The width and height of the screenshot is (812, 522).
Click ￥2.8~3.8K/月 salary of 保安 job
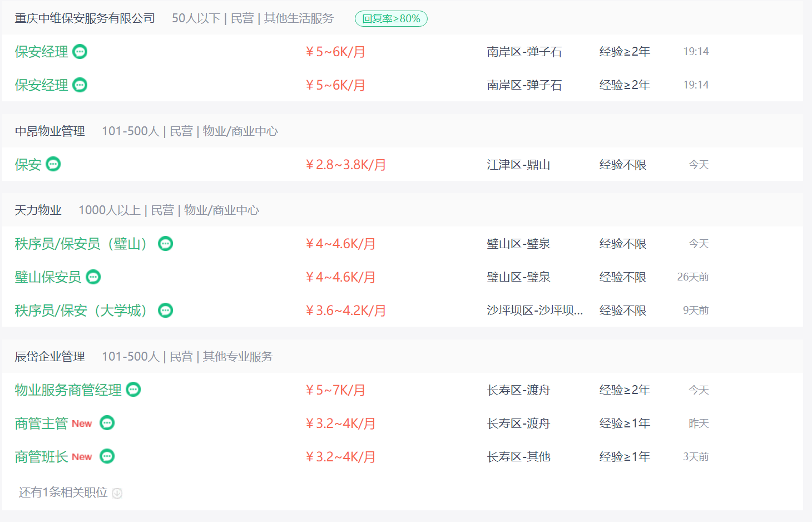[x=345, y=165]
